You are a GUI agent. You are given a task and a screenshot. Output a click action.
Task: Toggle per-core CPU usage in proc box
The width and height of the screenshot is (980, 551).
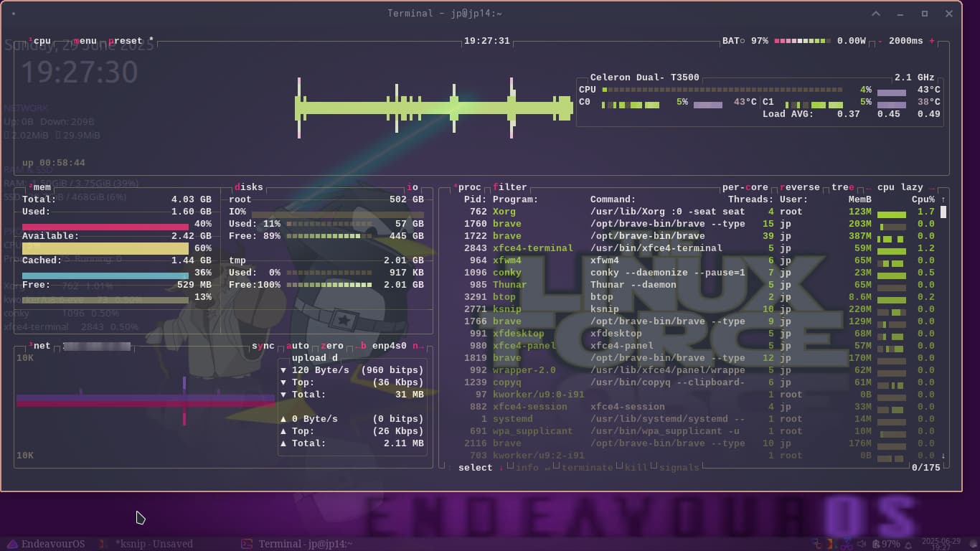tap(745, 187)
